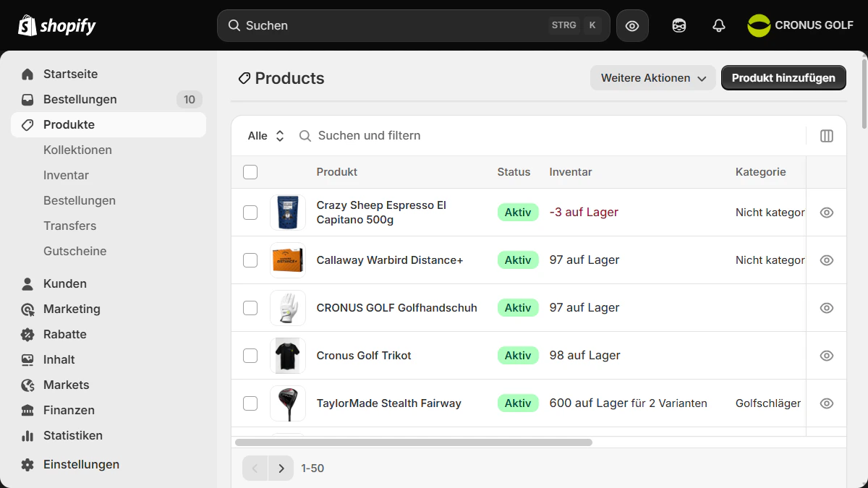Screen dimensions: 868x488
Task: Sort by the Inventar column header
Action: coord(571,172)
